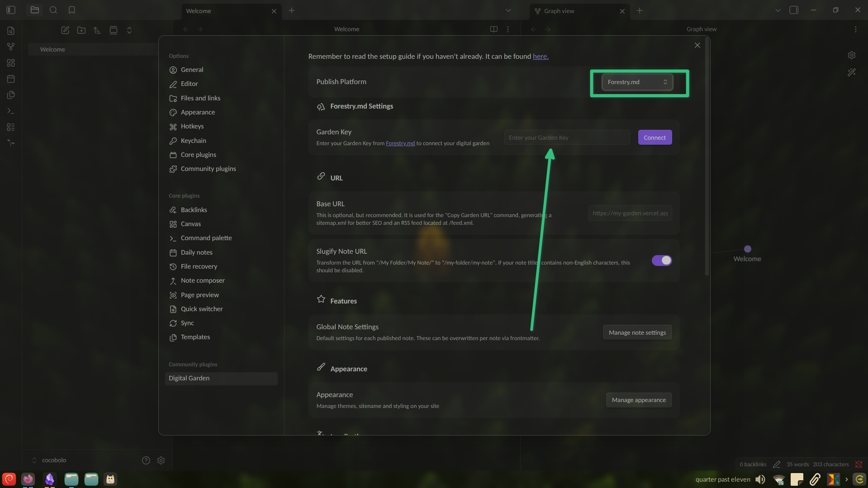Change the file sort order icon
The image size is (868, 488).
[x=97, y=30]
